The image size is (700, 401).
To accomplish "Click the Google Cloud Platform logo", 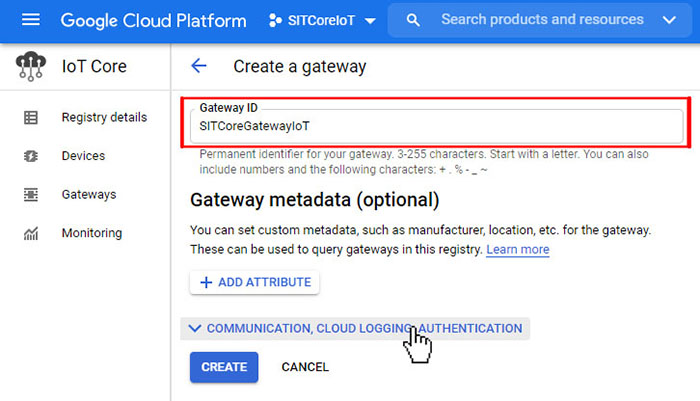I will tap(153, 21).
